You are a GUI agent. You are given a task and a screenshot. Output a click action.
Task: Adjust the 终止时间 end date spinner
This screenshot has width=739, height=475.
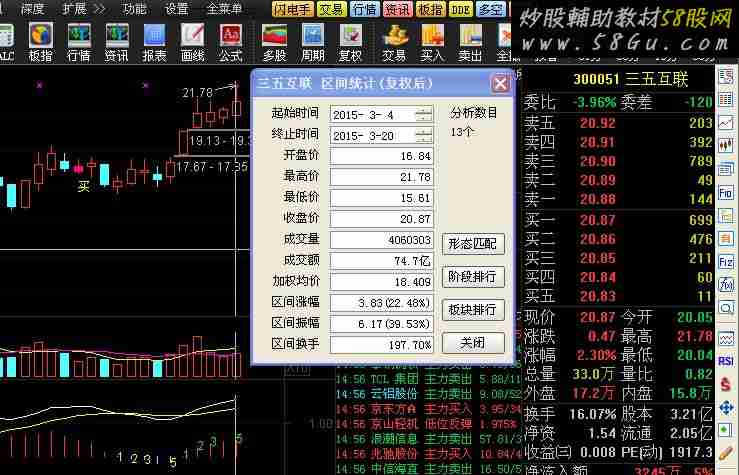(x=424, y=136)
